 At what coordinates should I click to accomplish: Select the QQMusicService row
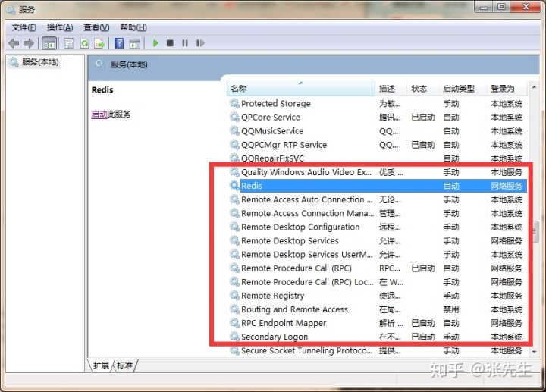(378, 131)
